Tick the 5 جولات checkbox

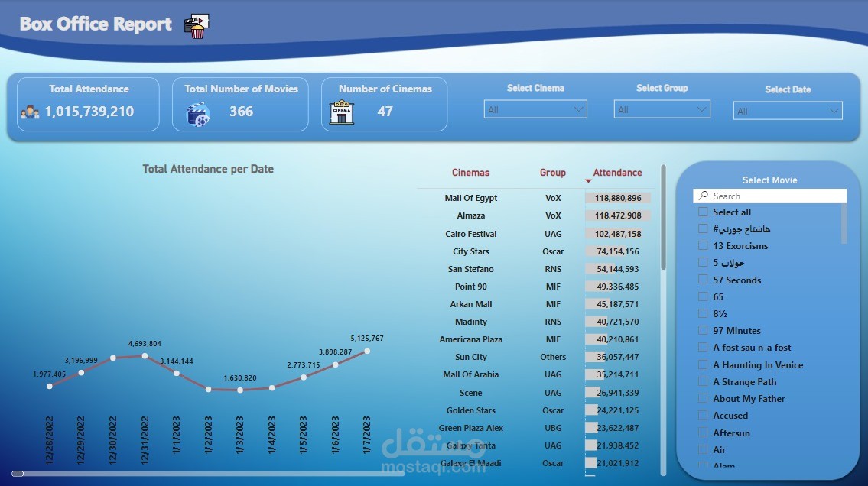coord(703,263)
